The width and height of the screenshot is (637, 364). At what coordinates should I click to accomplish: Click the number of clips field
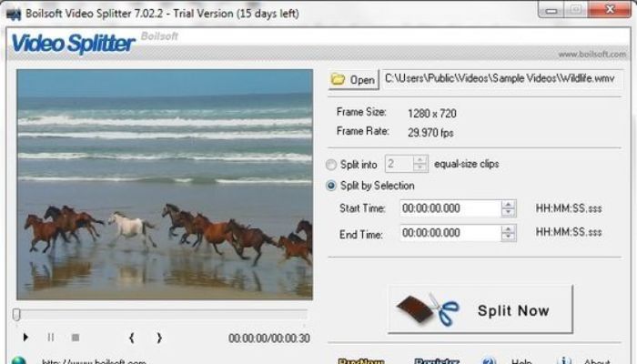point(399,164)
